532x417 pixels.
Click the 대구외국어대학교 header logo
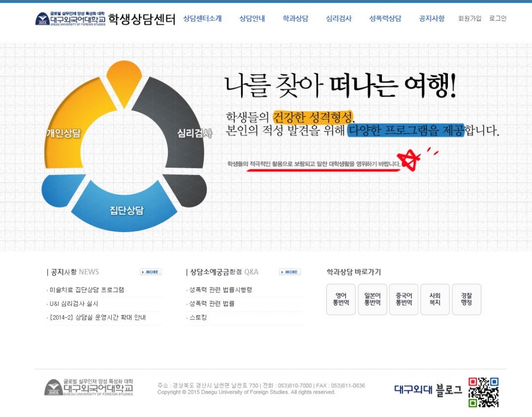click(70, 19)
